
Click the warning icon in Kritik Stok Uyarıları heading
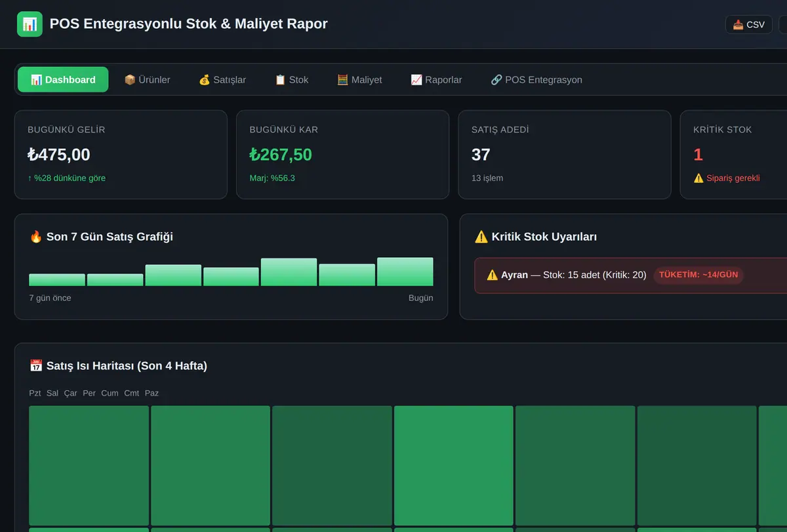tap(481, 237)
